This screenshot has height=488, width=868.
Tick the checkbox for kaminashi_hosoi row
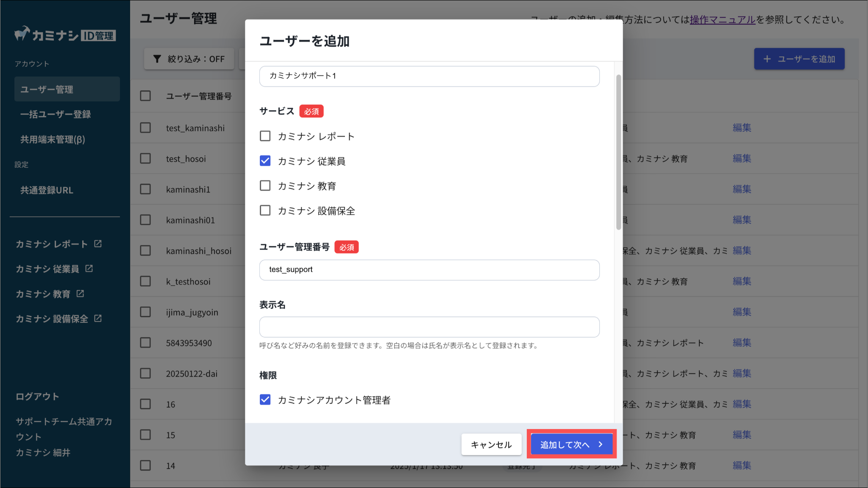point(145,251)
